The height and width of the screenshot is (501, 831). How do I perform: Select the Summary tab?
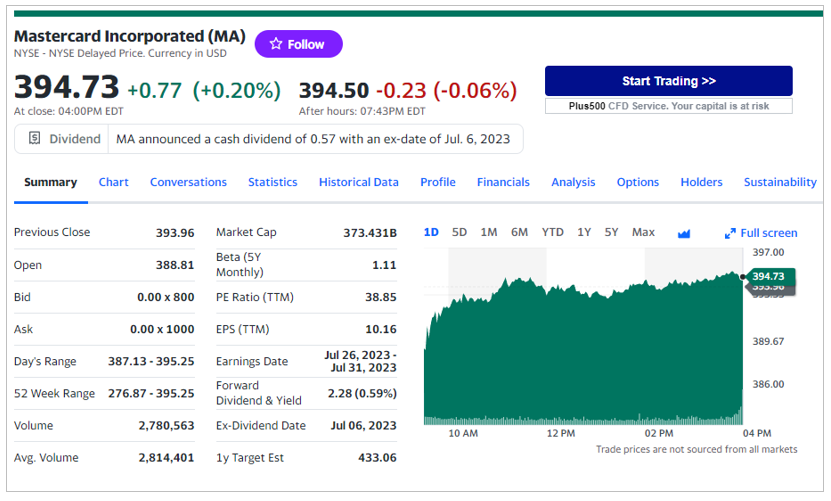tap(50, 182)
